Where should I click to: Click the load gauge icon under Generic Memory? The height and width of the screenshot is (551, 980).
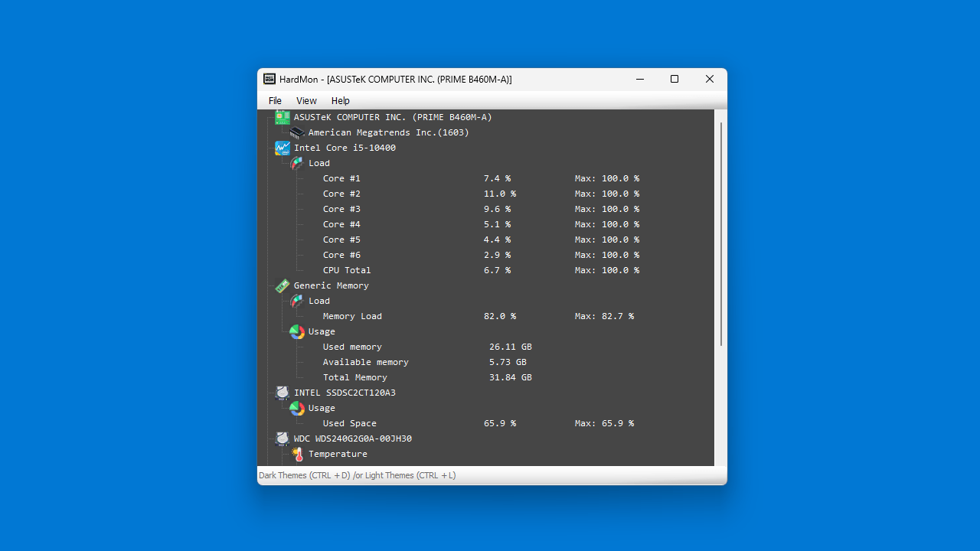tap(297, 301)
